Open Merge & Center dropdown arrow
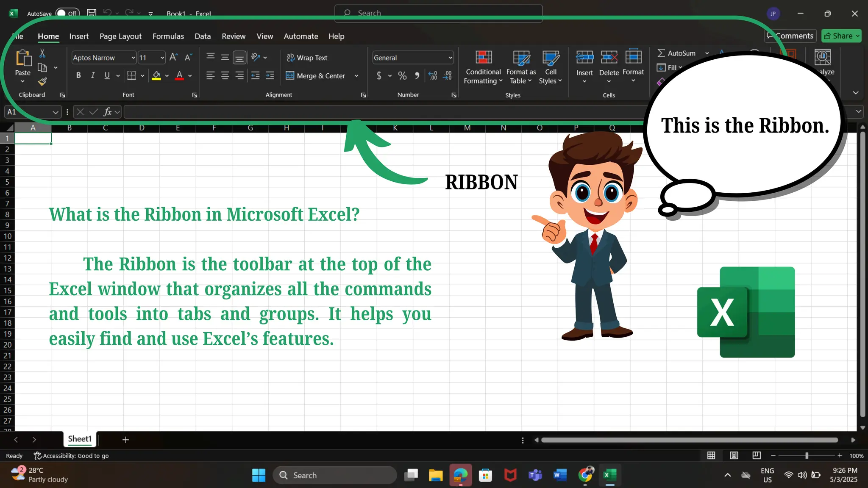Image resolution: width=868 pixels, height=488 pixels. 356,76
